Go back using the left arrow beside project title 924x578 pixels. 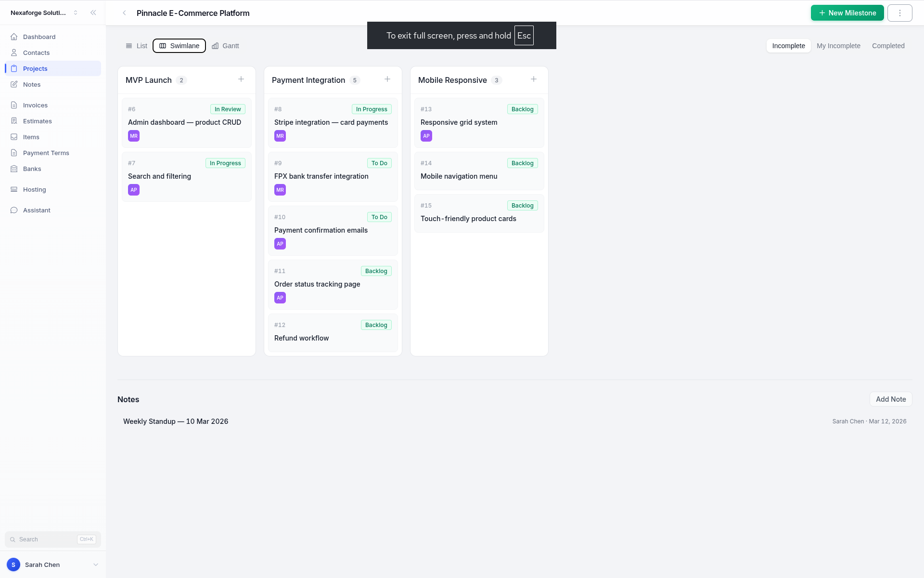(124, 13)
